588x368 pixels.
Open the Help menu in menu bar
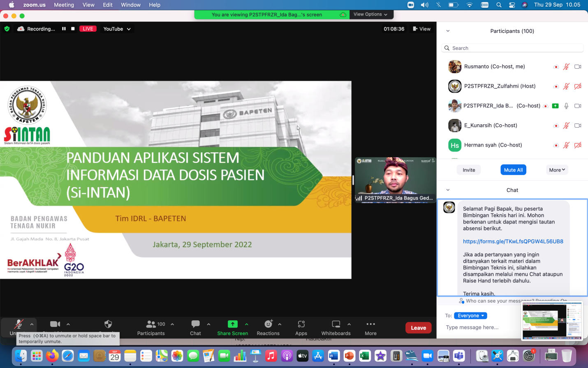[155, 5]
